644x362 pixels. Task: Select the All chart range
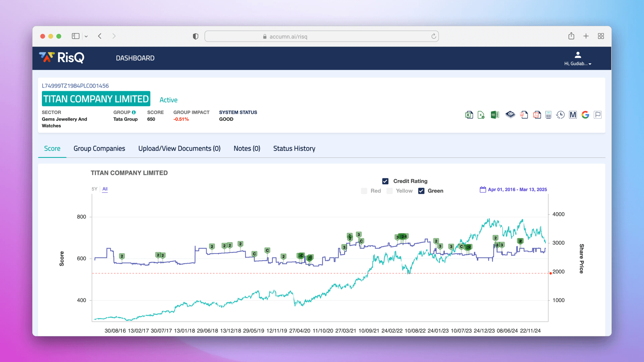coord(105,189)
